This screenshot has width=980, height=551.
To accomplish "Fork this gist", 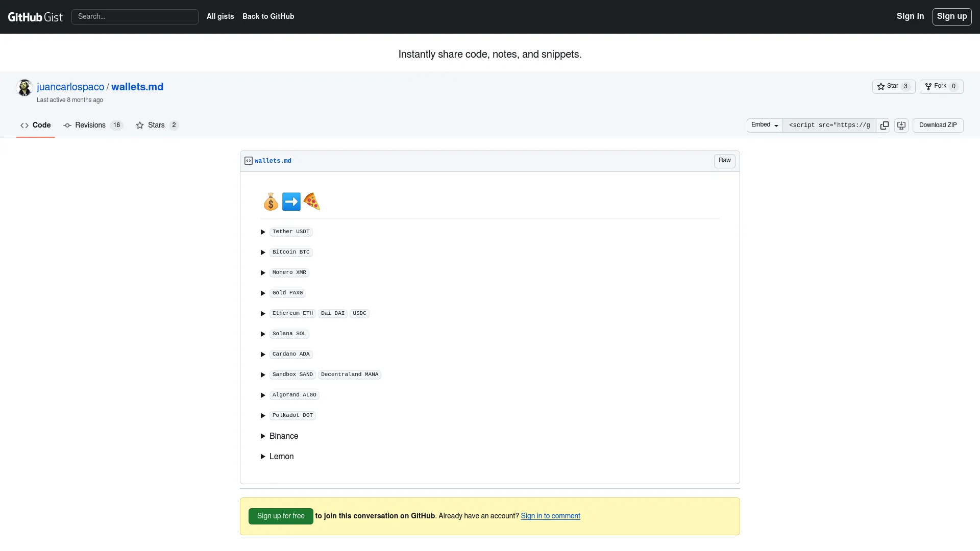I will coord(941,86).
